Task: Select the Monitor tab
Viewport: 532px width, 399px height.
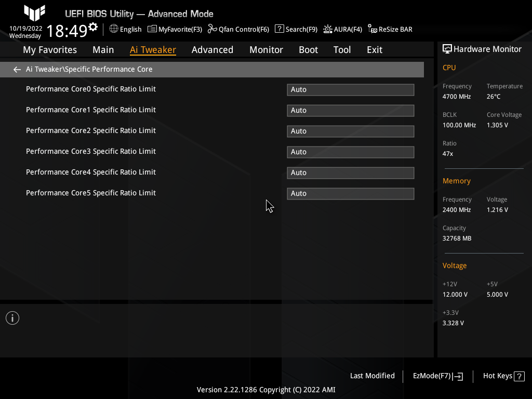Action: pyautogui.click(x=266, y=49)
